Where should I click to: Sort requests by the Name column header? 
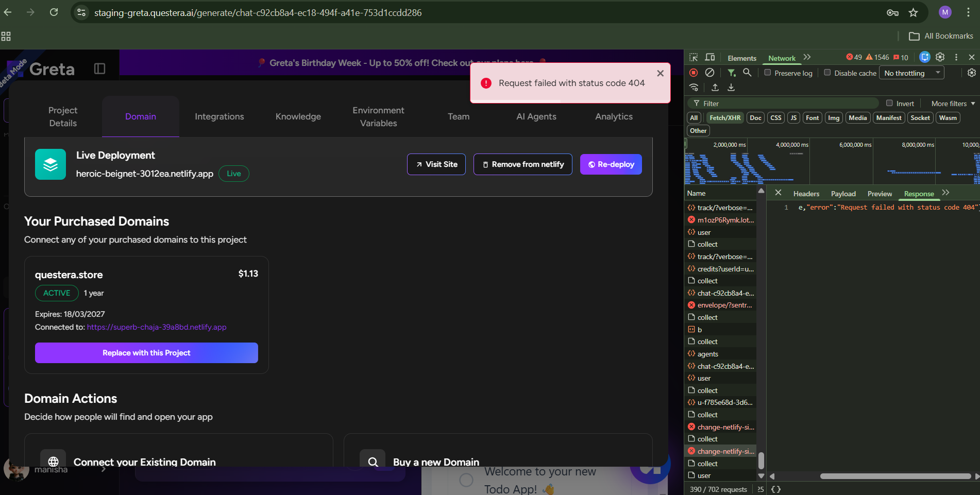720,193
